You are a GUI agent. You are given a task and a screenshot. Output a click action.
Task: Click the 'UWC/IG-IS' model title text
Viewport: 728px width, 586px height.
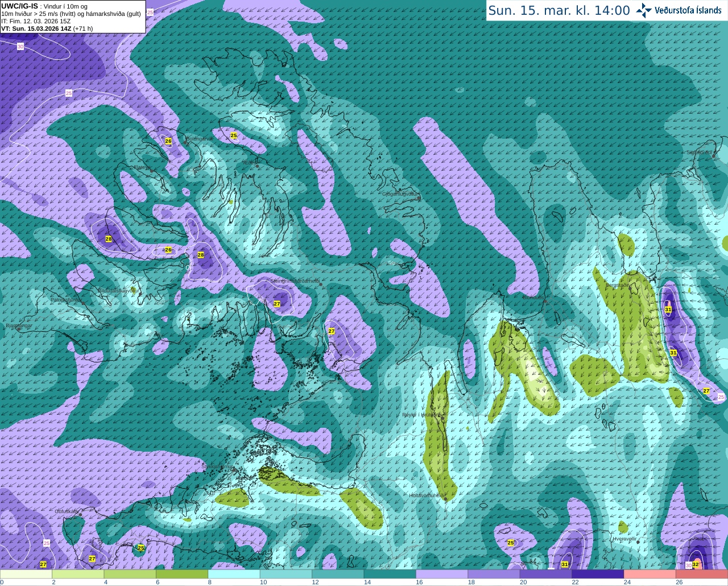(x=19, y=6)
